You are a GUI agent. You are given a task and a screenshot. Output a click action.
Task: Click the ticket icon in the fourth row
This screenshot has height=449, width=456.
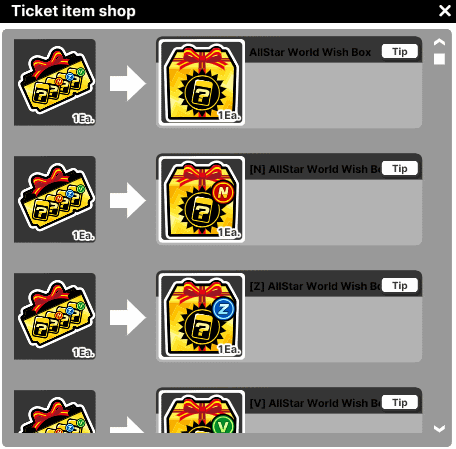(55, 412)
